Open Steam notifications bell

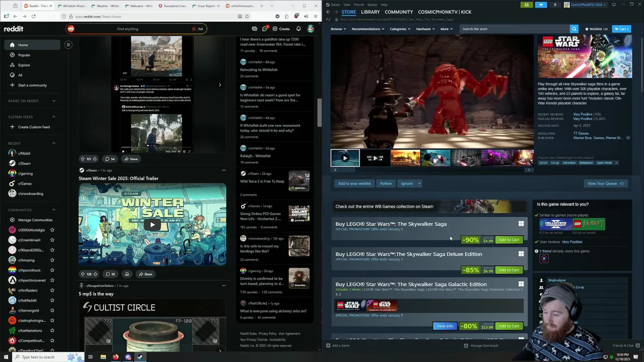pos(555,5)
